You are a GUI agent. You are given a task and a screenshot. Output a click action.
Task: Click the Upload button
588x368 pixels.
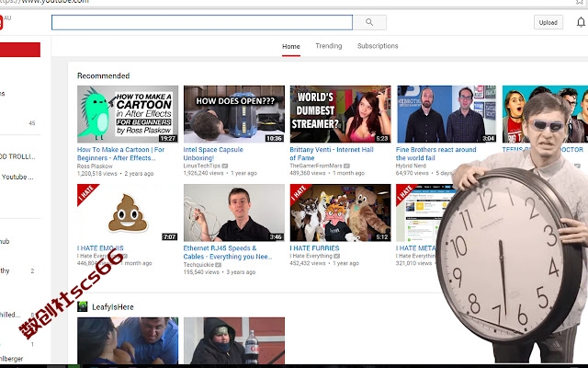pyautogui.click(x=548, y=22)
